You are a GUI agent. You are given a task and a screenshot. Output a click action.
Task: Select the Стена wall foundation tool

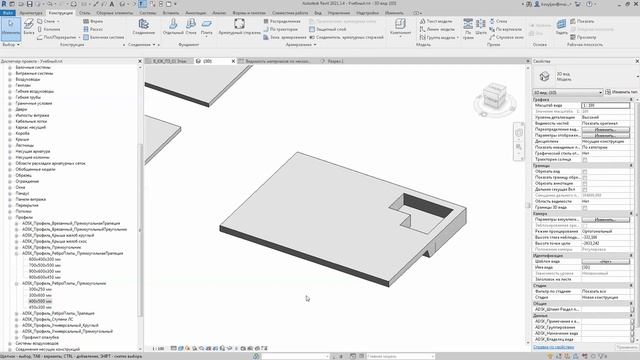(191, 27)
